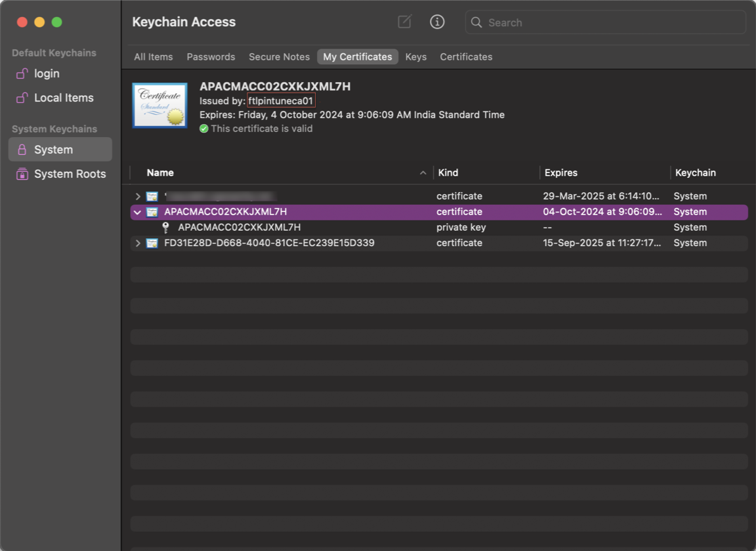The height and width of the screenshot is (551, 756).
Task: Open the Keys tab
Action: pos(415,57)
